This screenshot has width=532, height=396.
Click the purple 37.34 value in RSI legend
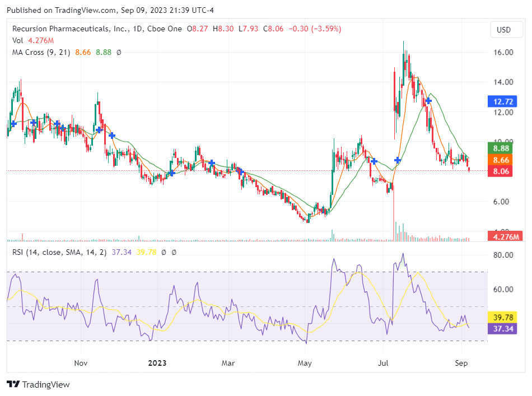[x=122, y=253]
